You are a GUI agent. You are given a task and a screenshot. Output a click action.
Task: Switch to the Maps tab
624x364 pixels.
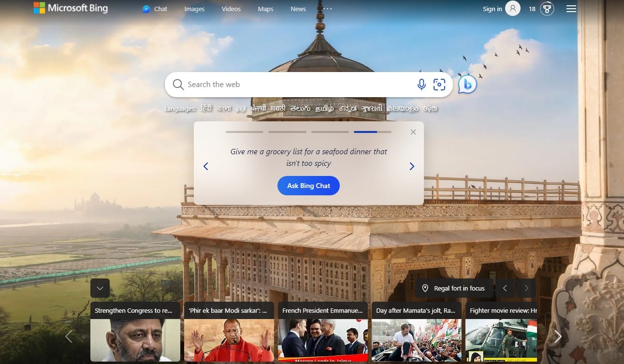(265, 9)
